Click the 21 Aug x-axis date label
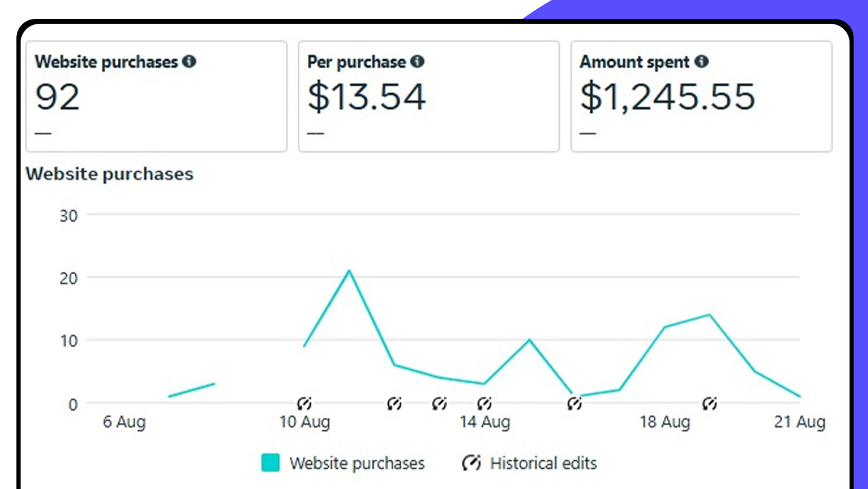The width and height of the screenshot is (868, 489). pyautogui.click(x=799, y=422)
